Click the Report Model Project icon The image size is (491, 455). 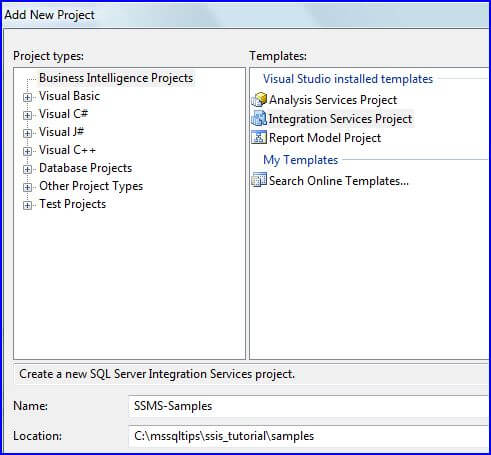[x=259, y=137]
